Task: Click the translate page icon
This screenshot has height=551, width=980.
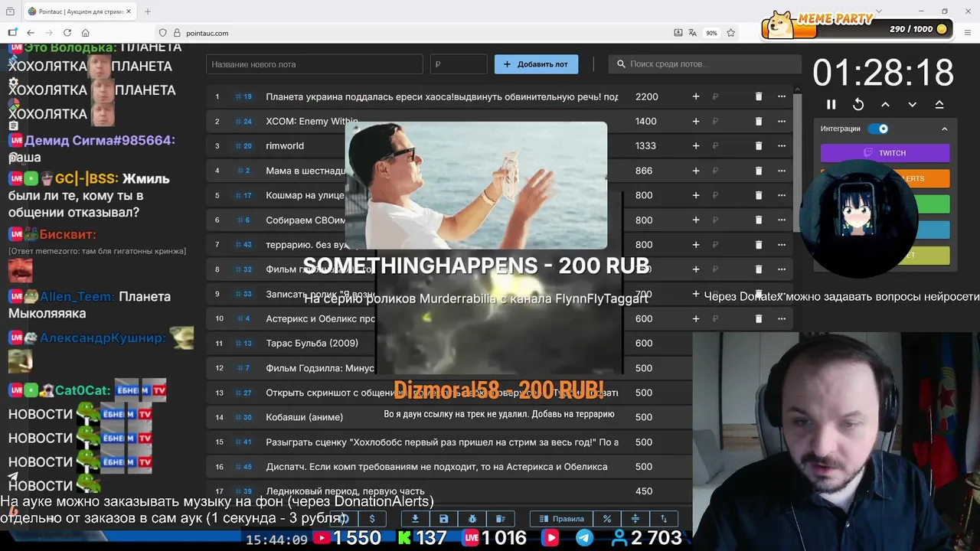Action: [x=693, y=33]
